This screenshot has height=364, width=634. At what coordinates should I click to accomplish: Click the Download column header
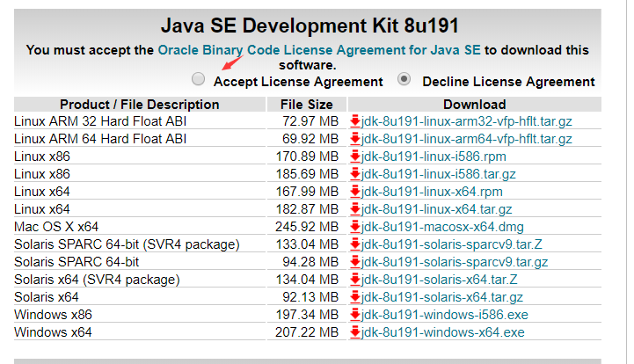point(475,105)
